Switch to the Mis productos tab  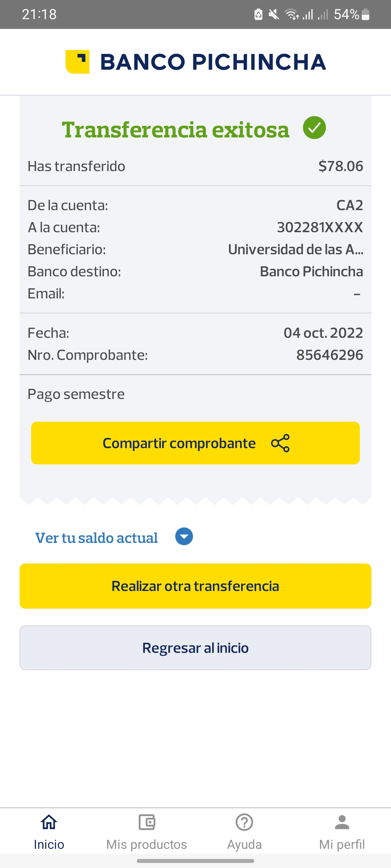(147, 844)
